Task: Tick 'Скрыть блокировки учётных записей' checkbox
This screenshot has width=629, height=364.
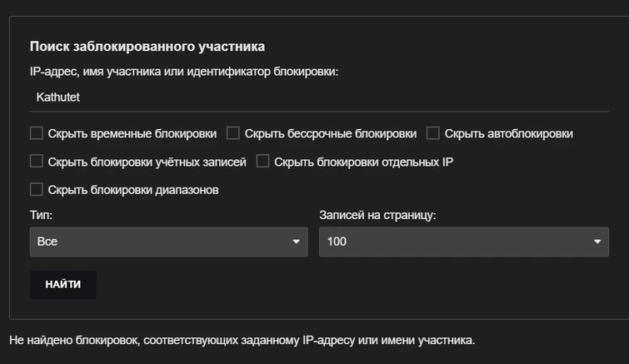Action: click(37, 162)
